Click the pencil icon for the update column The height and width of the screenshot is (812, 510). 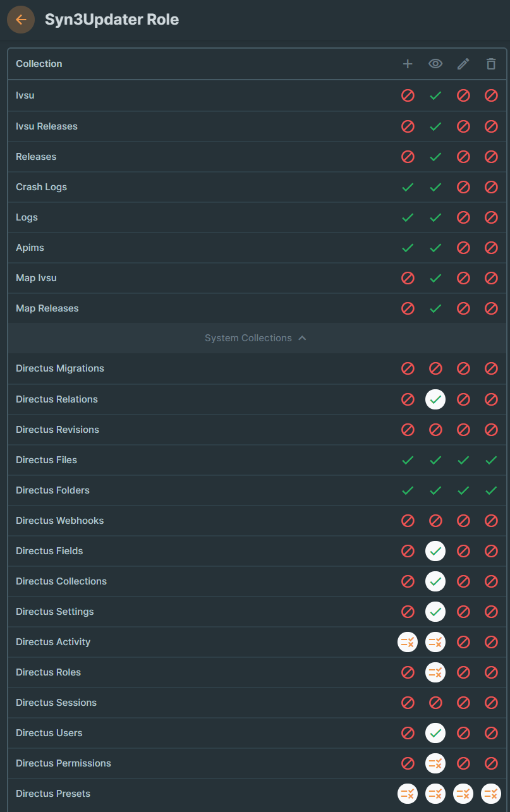[x=463, y=63]
